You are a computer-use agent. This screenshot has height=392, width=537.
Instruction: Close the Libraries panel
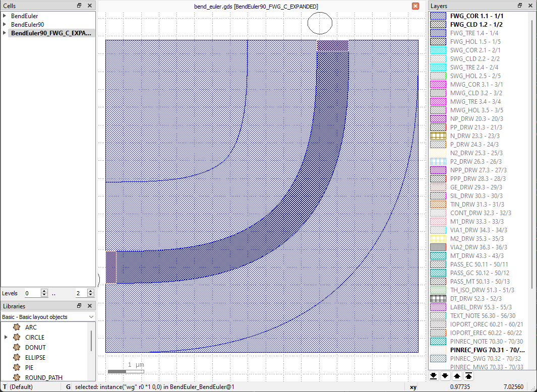point(90,306)
